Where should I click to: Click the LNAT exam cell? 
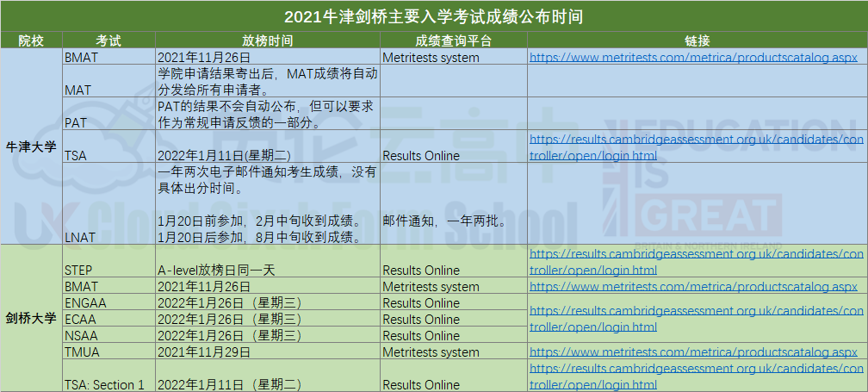pos(79,237)
